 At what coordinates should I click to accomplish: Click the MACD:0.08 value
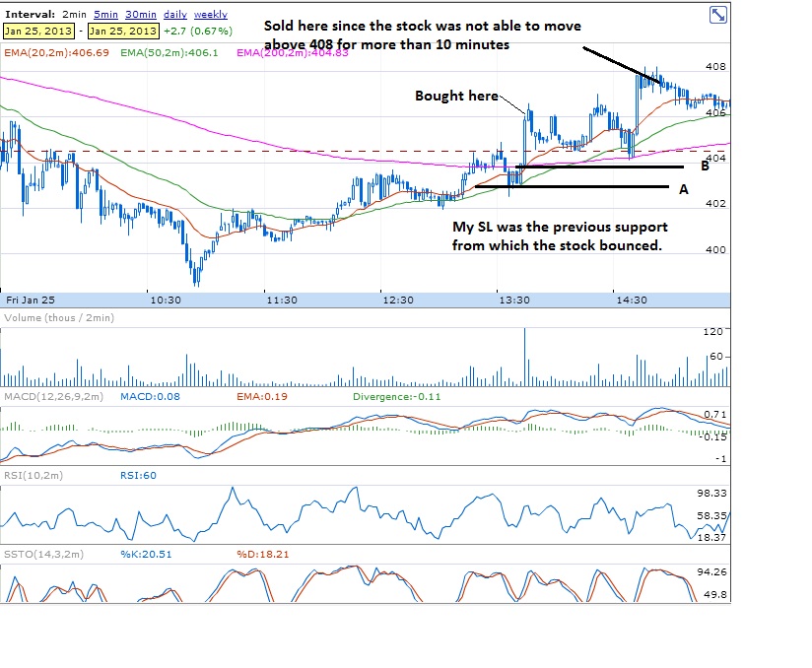pyautogui.click(x=150, y=397)
